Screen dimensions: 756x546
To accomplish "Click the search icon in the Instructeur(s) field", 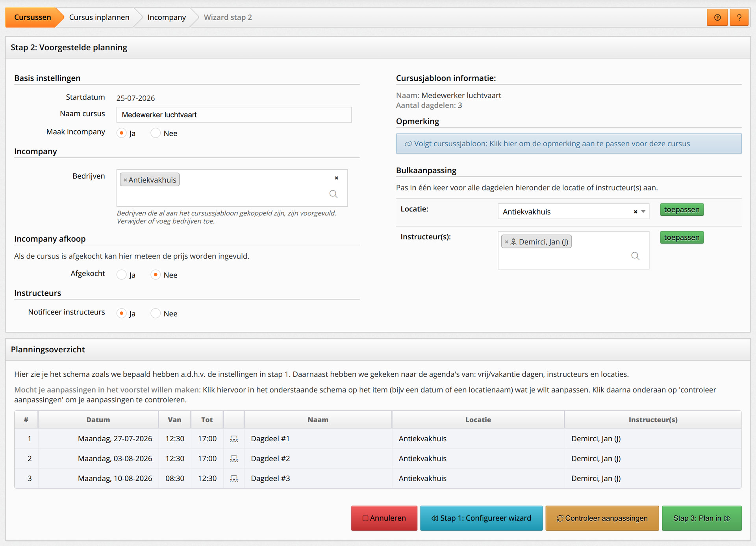I will [x=635, y=256].
